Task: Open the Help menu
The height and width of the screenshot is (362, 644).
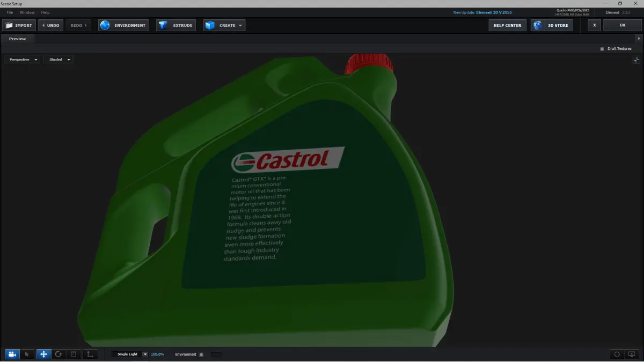Action: click(45, 12)
